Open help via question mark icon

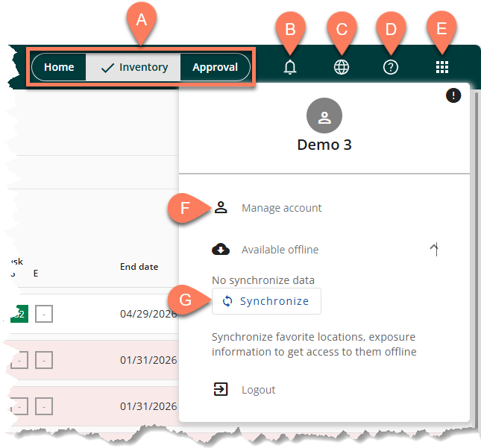pos(391,67)
